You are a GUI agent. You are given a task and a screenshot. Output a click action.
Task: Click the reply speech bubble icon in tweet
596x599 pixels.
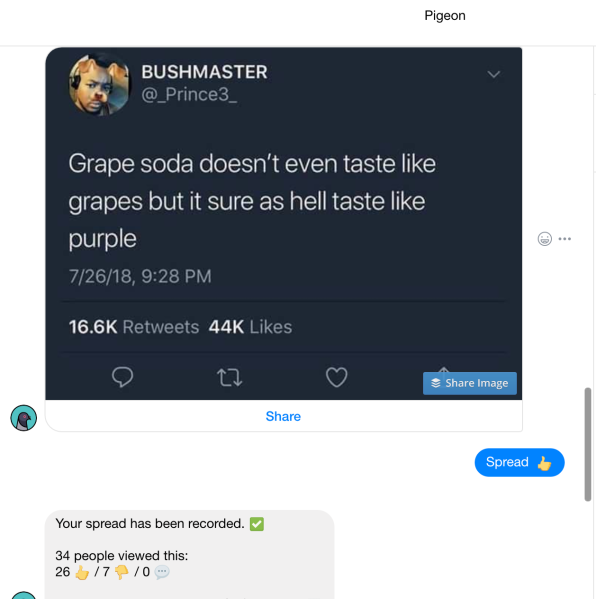coord(122,377)
